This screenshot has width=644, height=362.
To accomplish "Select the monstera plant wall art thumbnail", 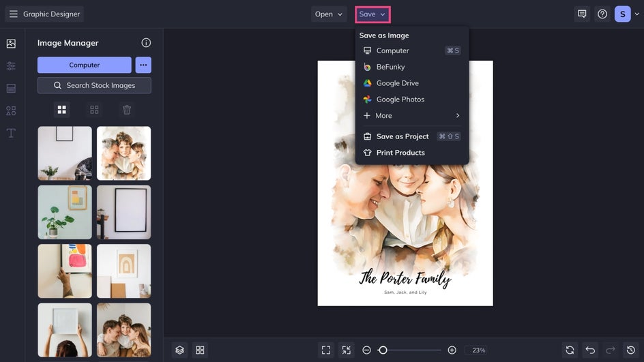I will (x=65, y=212).
